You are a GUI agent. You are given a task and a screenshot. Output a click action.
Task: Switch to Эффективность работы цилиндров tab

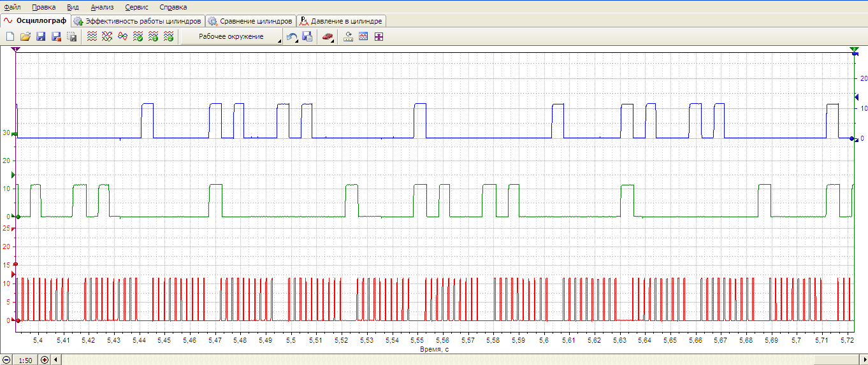pyautogui.click(x=138, y=21)
